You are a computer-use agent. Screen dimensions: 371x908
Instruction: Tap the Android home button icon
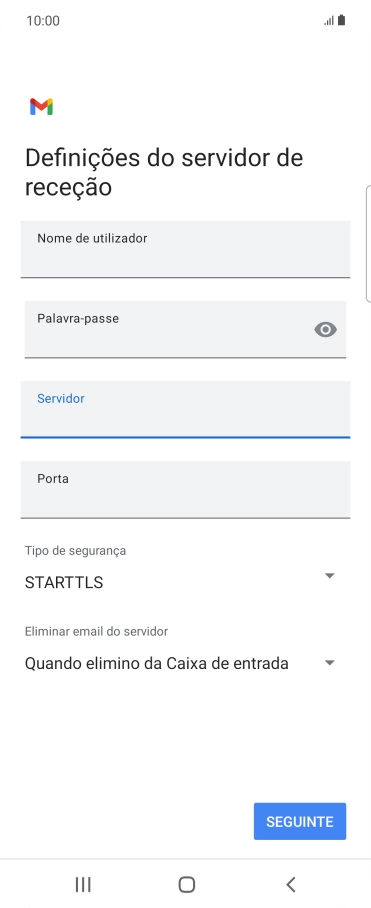[186, 884]
